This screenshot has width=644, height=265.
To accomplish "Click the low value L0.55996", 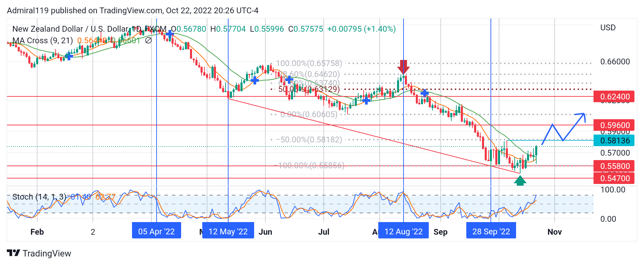I will pyautogui.click(x=267, y=29).
